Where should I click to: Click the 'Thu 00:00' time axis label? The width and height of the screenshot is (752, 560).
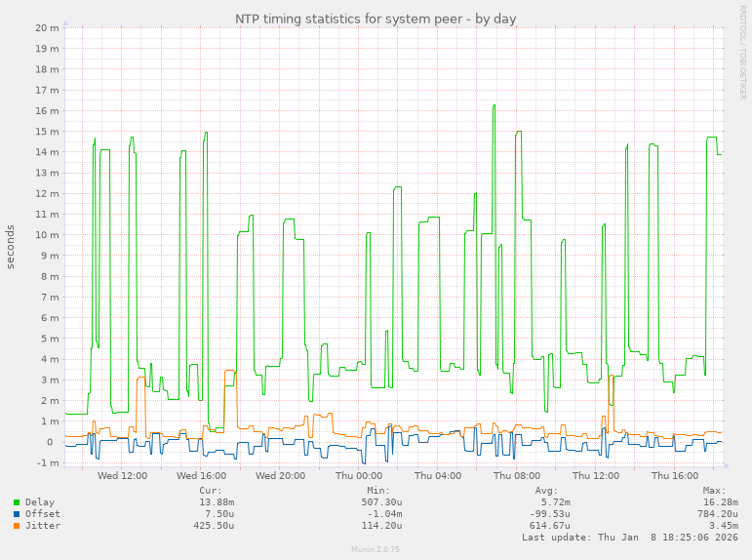point(359,475)
